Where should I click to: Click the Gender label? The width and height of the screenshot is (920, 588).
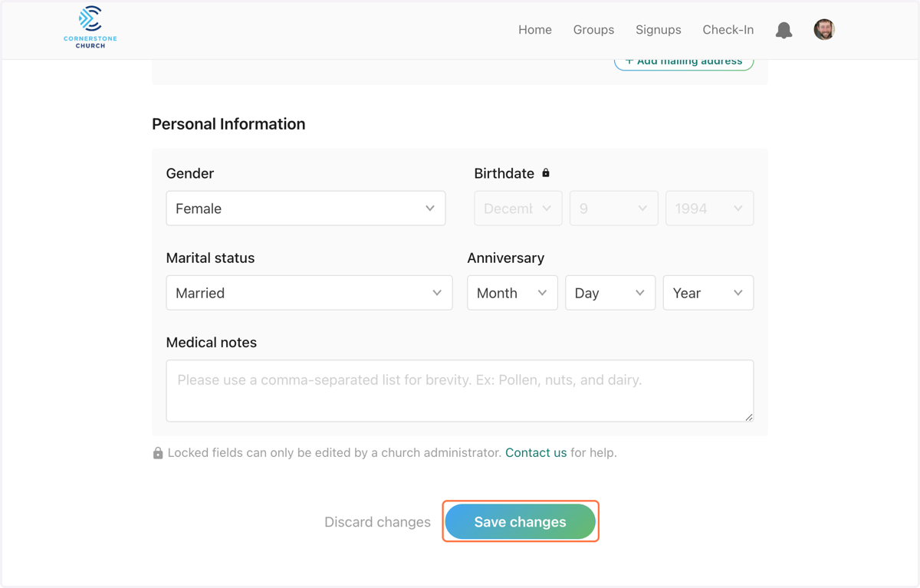190,174
